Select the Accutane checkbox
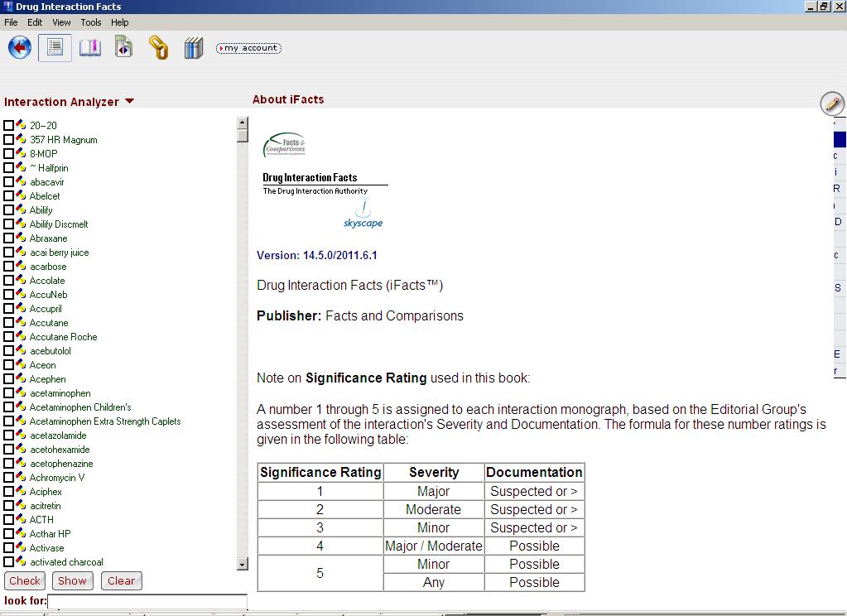The height and width of the screenshot is (616, 847). click(x=9, y=323)
